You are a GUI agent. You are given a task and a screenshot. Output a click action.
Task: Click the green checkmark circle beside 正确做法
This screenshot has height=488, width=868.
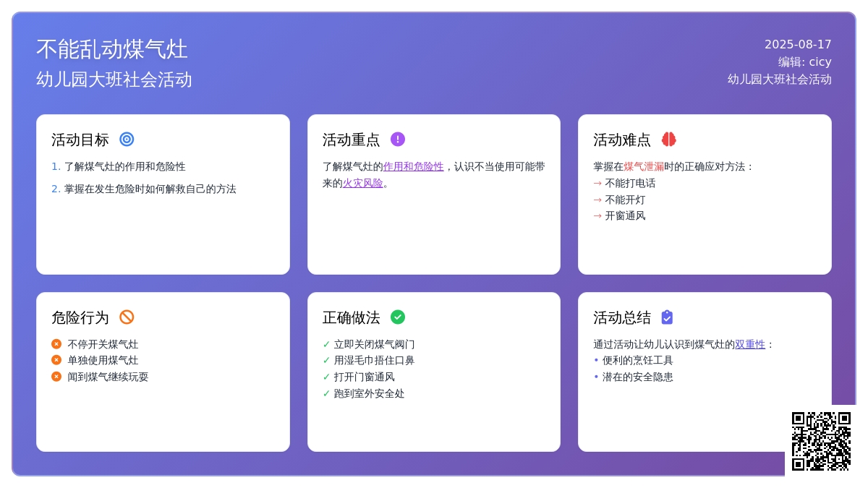tap(398, 317)
